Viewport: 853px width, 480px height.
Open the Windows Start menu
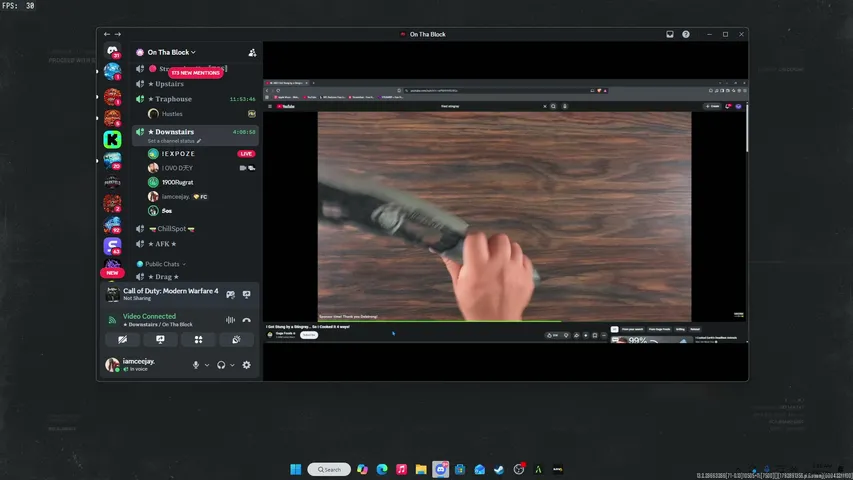point(295,469)
